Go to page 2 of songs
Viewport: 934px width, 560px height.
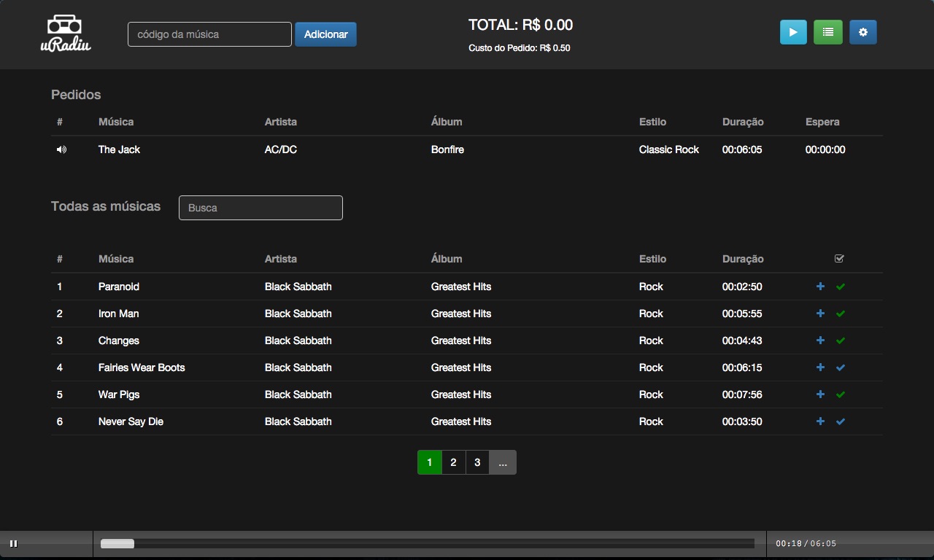[x=453, y=462]
